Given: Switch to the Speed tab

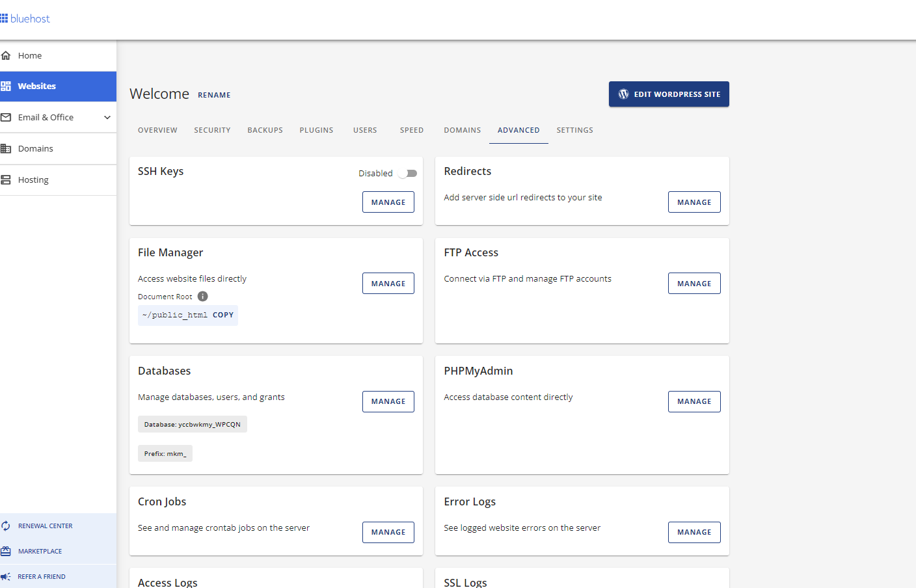Looking at the screenshot, I should [412, 130].
